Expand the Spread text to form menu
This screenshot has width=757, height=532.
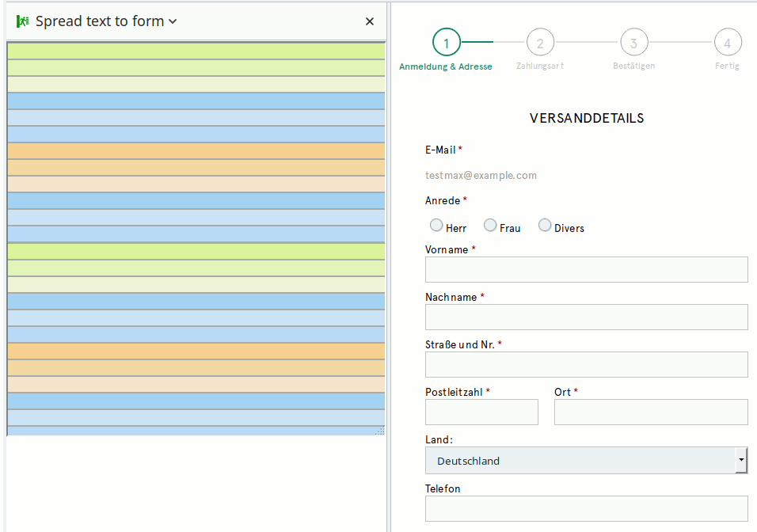click(x=173, y=21)
